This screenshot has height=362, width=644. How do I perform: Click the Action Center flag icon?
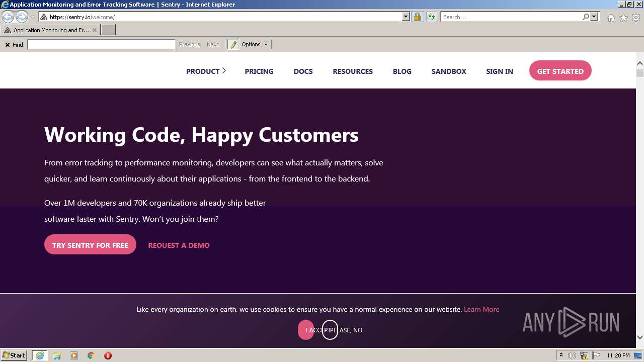click(x=596, y=355)
